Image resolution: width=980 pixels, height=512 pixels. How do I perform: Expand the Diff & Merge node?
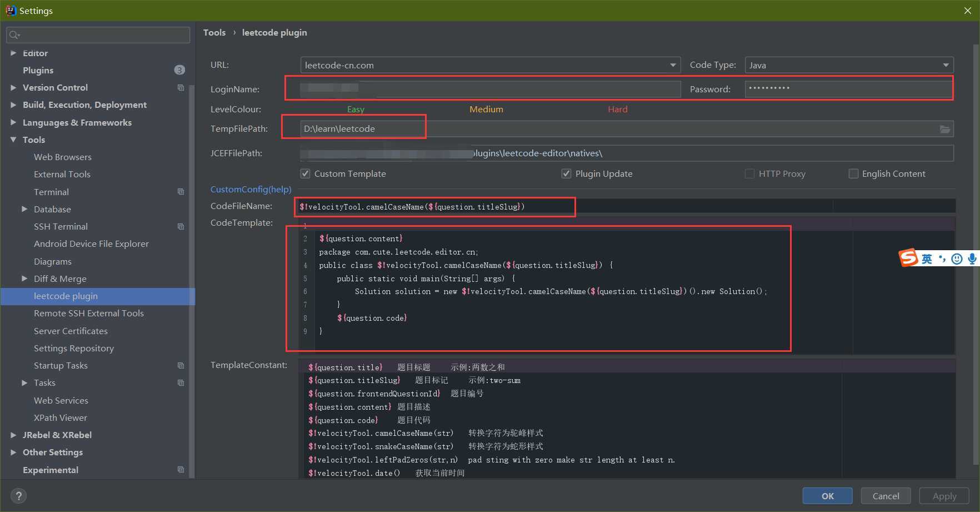(24, 279)
